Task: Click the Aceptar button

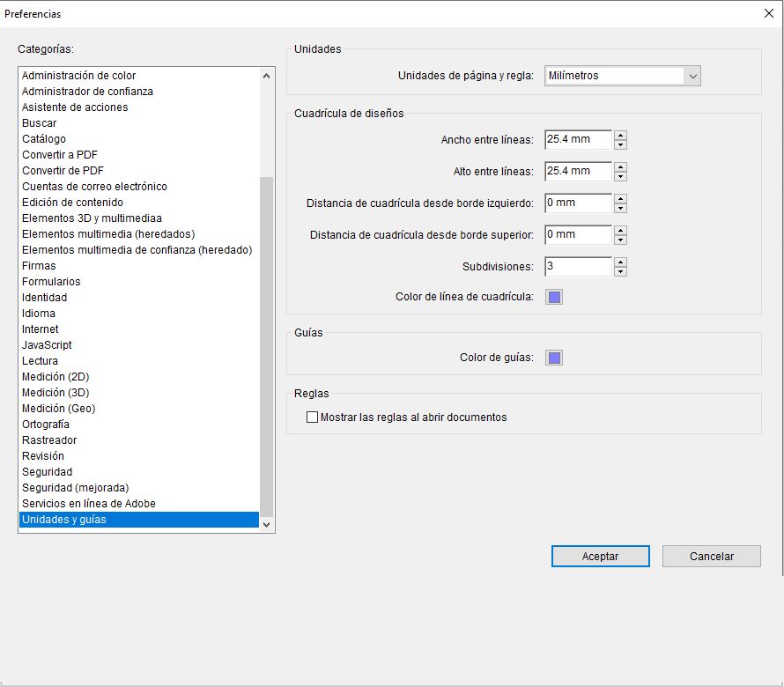Action: tap(600, 556)
